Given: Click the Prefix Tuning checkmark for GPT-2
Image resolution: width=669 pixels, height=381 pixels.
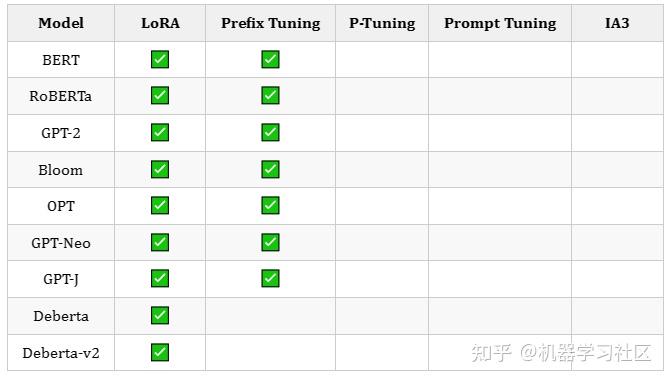Looking at the screenshot, I should [x=270, y=132].
